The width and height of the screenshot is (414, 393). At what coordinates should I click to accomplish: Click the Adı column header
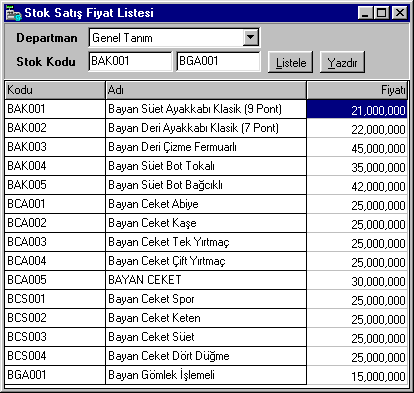(x=206, y=90)
